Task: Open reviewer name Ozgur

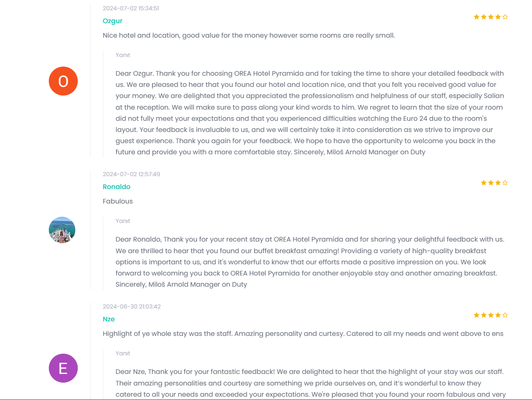Action: pos(113,21)
